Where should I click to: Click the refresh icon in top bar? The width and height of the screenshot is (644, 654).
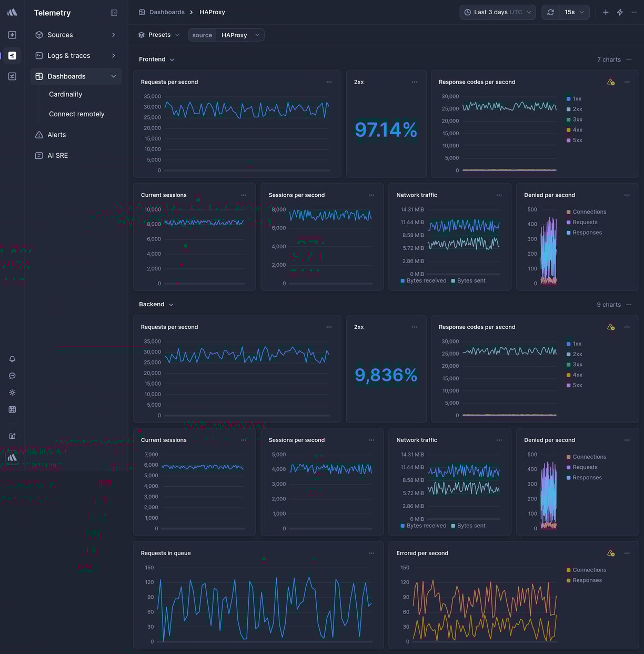click(550, 12)
